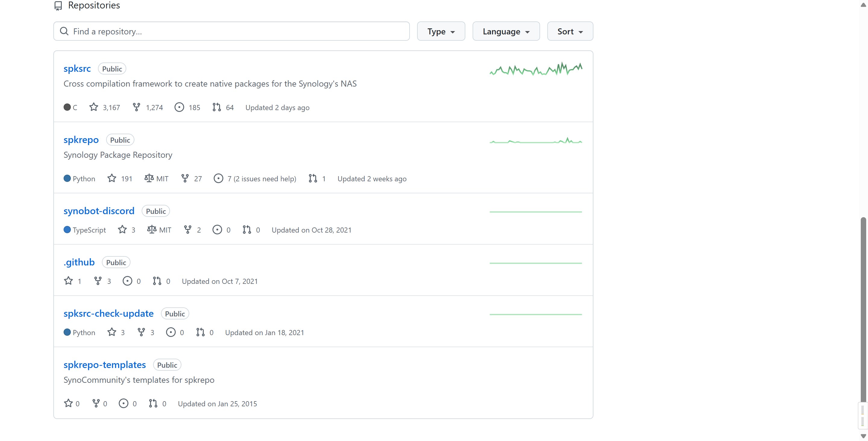The height and width of the screenshot is (441, 868).
Task: Click star icon for synobot-discord repo
Action: [x=122, y=230]
